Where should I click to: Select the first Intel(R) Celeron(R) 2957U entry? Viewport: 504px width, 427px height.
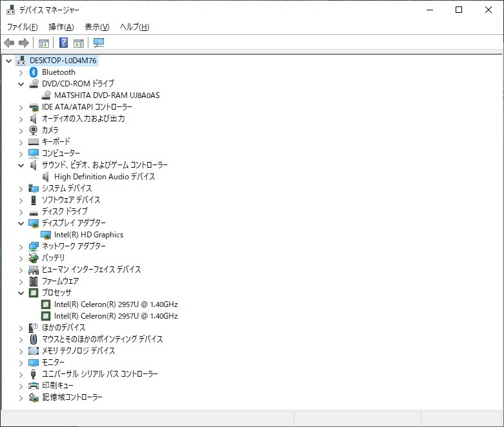tap(116, 304)
